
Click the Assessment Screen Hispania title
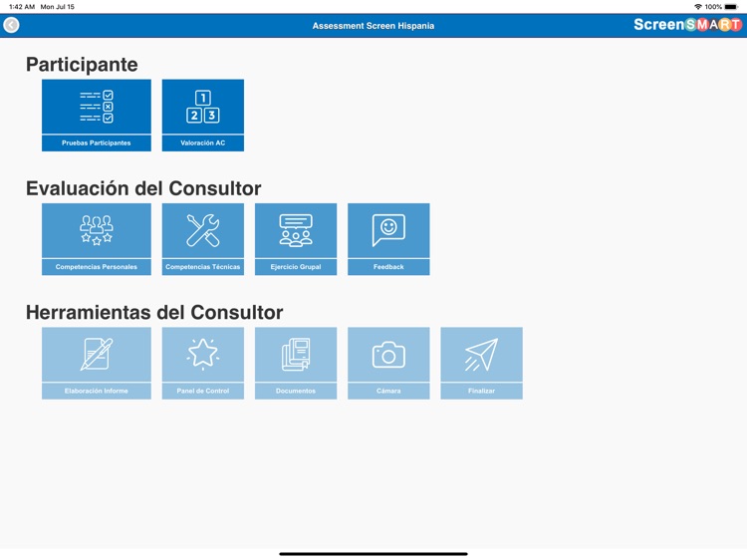[x=373, y=26]
